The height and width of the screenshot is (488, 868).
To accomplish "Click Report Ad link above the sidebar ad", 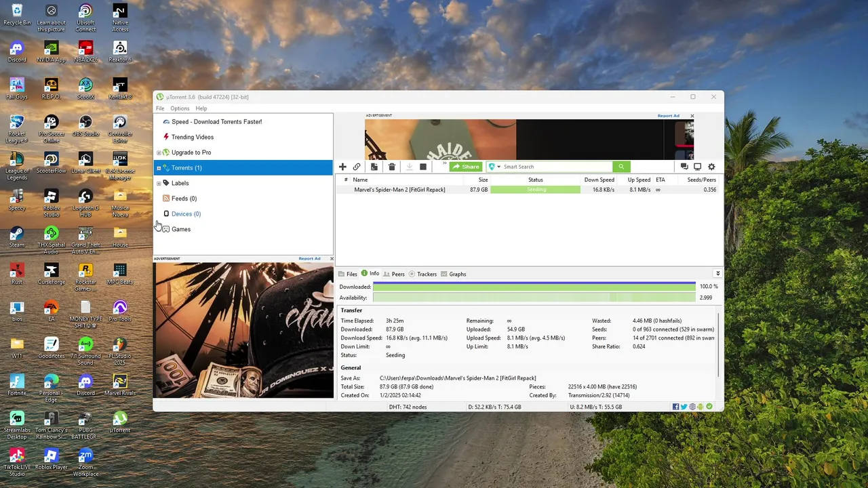I will click(x=309, y=259).
